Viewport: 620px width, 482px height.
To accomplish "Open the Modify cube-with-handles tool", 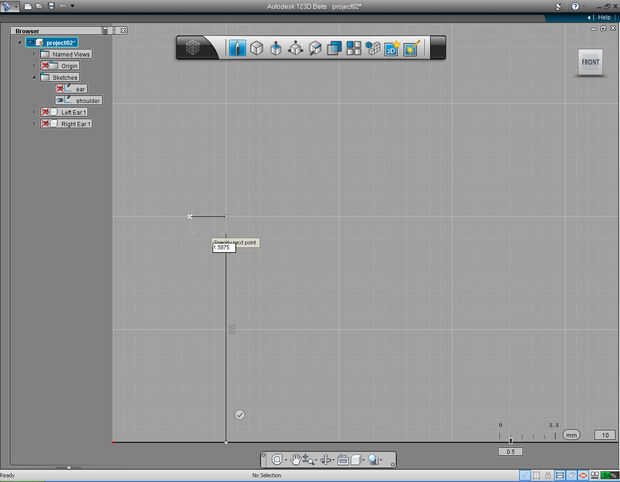I will [x=295, y=48].
